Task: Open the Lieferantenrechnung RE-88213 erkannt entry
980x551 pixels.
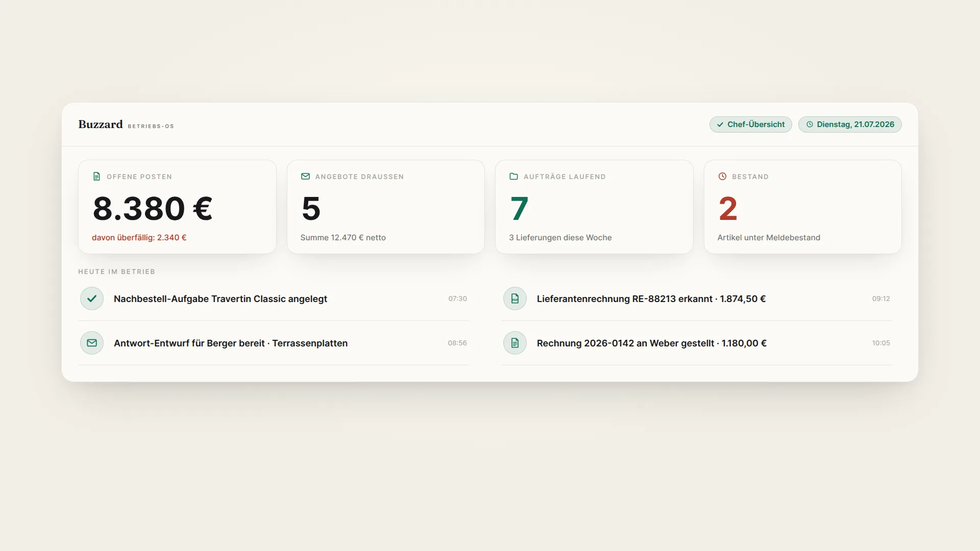Action: (697, 298)
